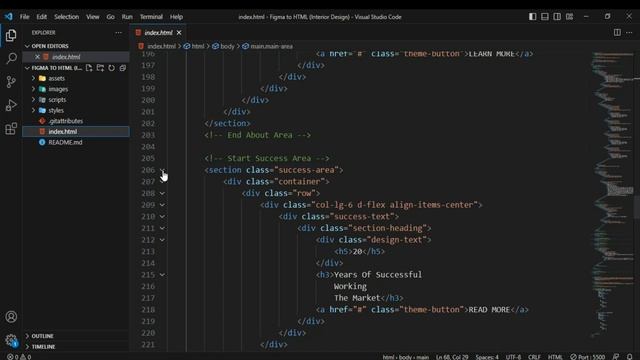This screenshot has height=360, width=640.
Task: Toggle primary side bar visibility
Action: pyautogui.click(x=533, y=17)
